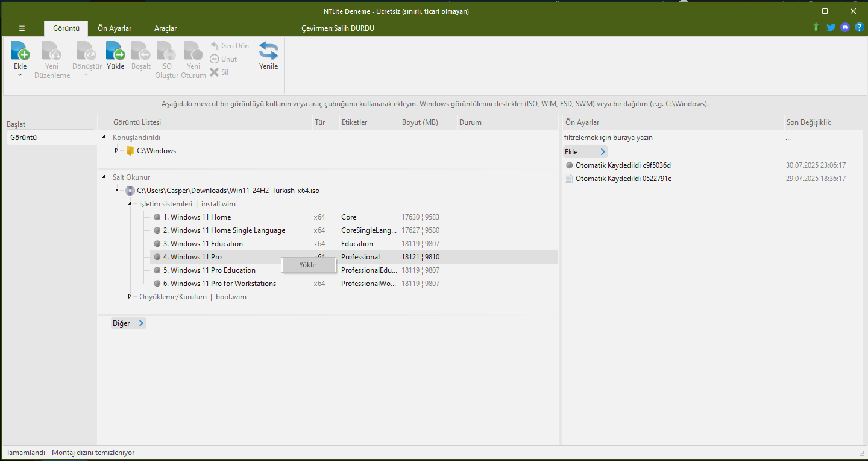
Task: Click the ISO Oluştur toolbar icon
Action: coord(166,51)
